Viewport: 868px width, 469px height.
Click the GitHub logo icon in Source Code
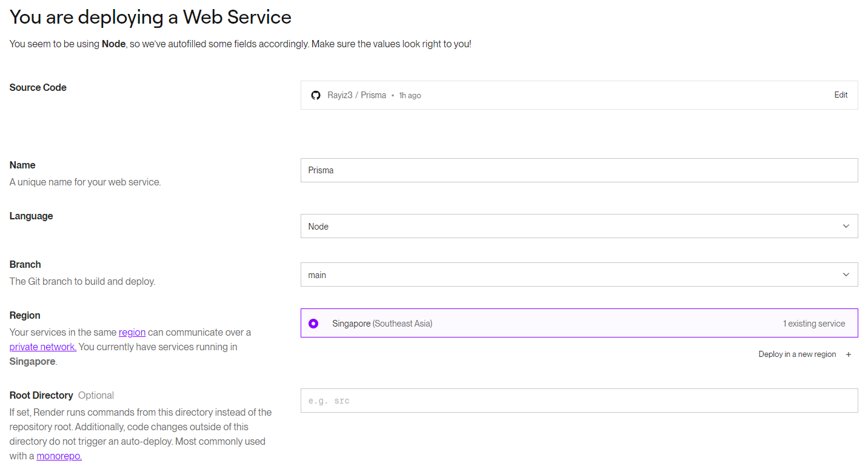coord(315,95)
